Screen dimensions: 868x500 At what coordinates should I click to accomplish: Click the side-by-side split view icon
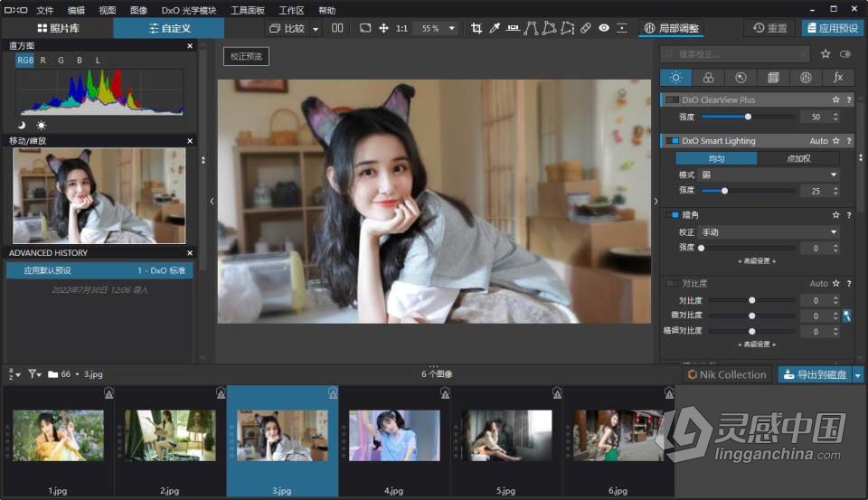337,28
